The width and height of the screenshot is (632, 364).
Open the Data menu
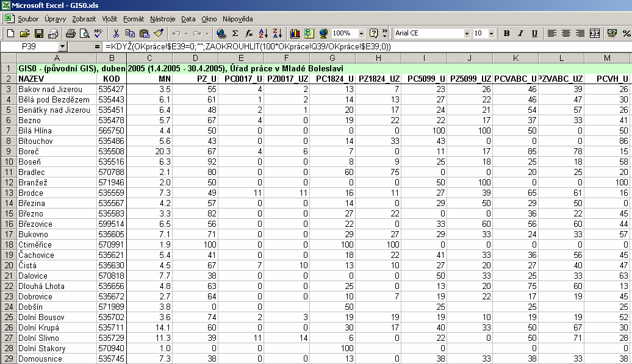tap(189, 19)
